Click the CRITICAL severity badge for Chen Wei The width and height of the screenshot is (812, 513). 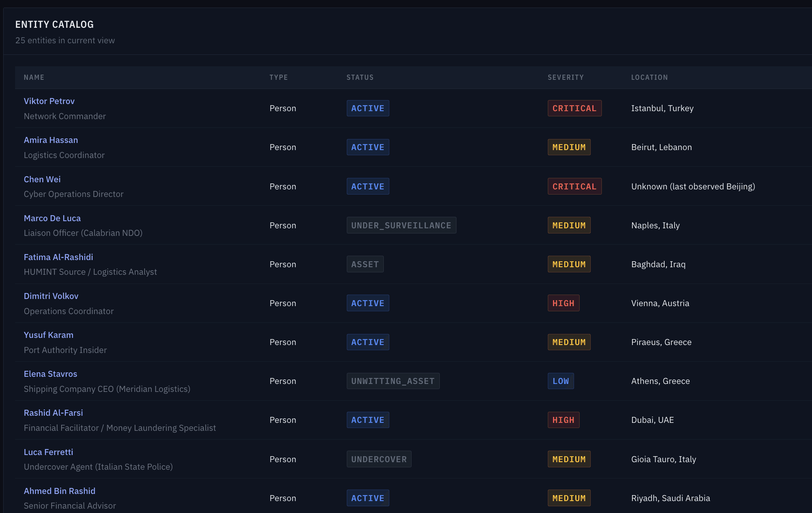coord(574,186)
